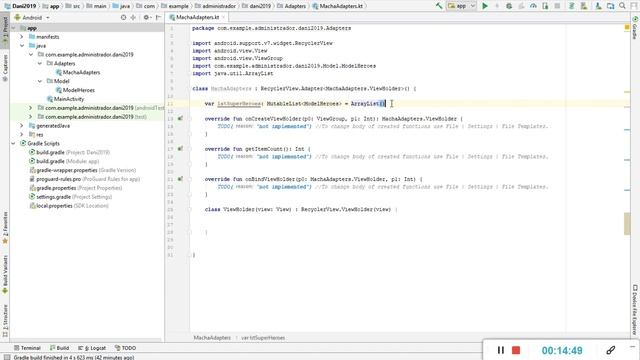Open the Logcat tool window tab
The image size is (640, 360).
(x=92, y=348)
